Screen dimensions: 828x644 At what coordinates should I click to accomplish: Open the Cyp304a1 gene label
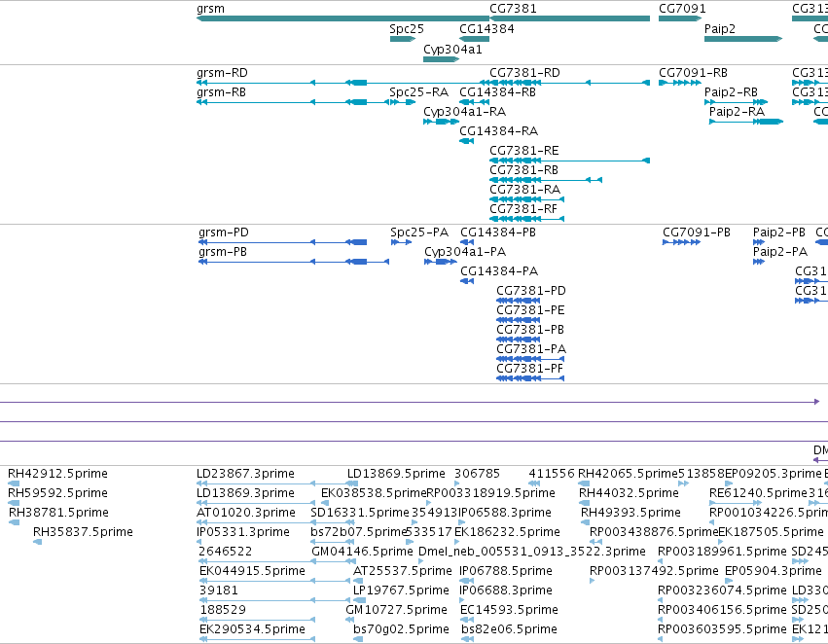click(x=452, y=50)
